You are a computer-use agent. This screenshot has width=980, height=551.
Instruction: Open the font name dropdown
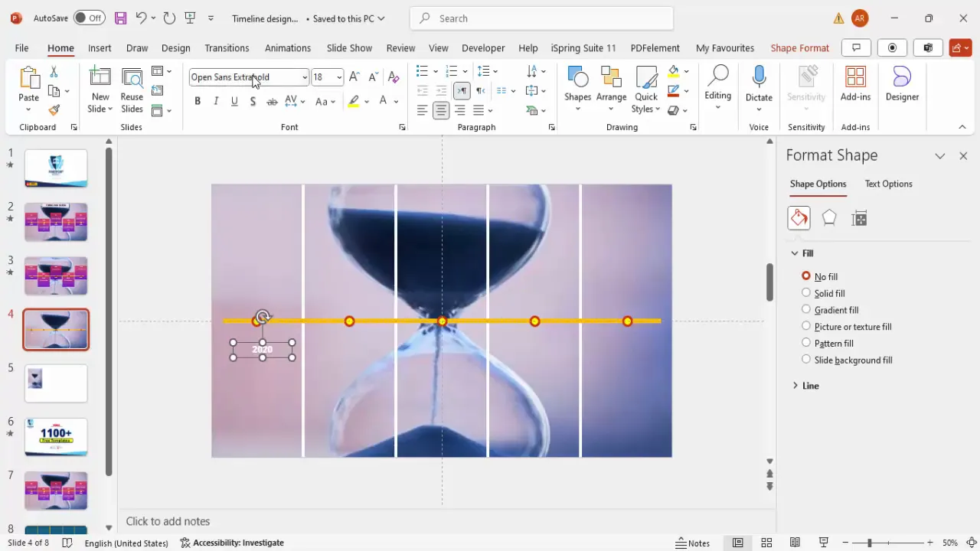coord(305,77)
